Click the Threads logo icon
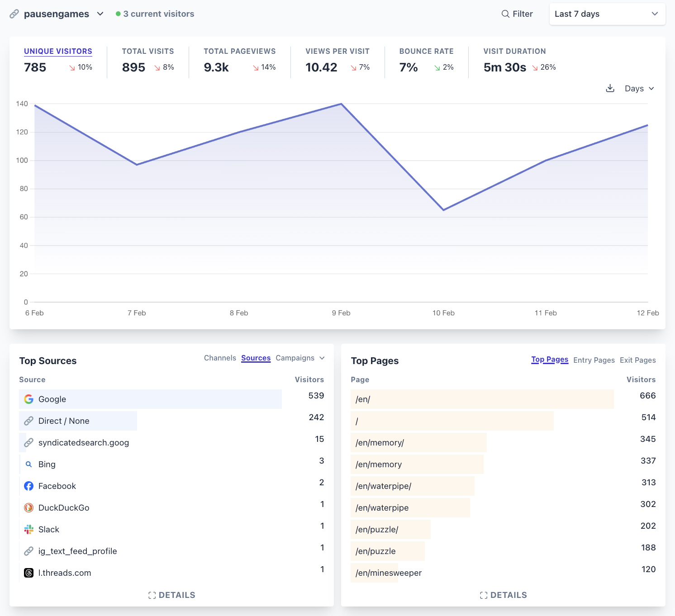Image resolution: width=675 pixels, height=616 pixels. point(29,573)
